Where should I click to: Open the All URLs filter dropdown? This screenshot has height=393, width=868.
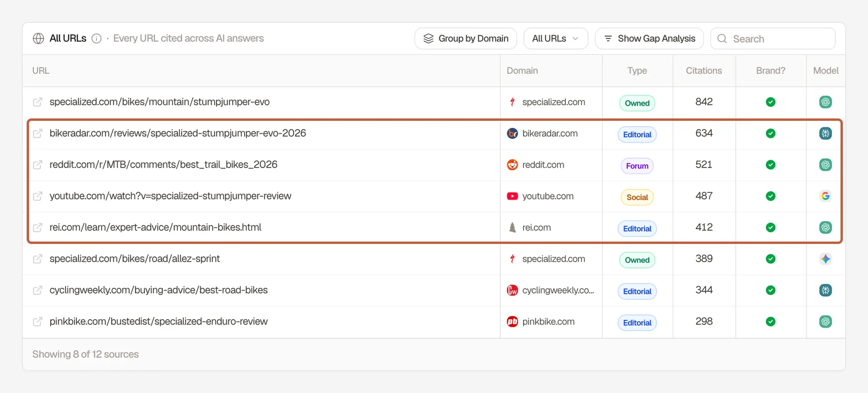pyautogui.click(x=556, y=38)
